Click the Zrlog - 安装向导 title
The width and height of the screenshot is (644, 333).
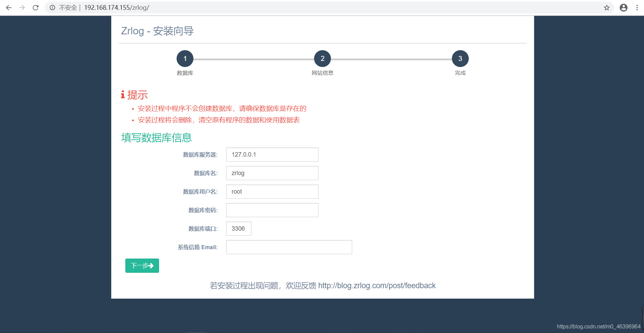pos(157,31)
